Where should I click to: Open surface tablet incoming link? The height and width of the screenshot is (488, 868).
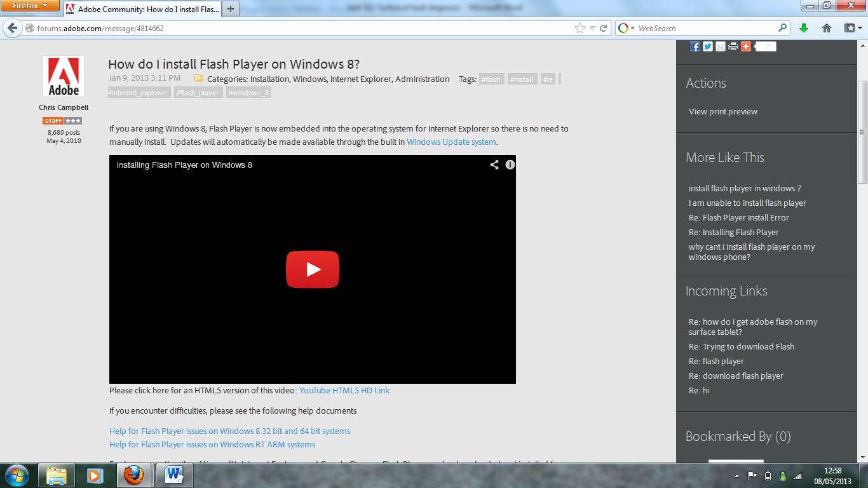point(753,327)
